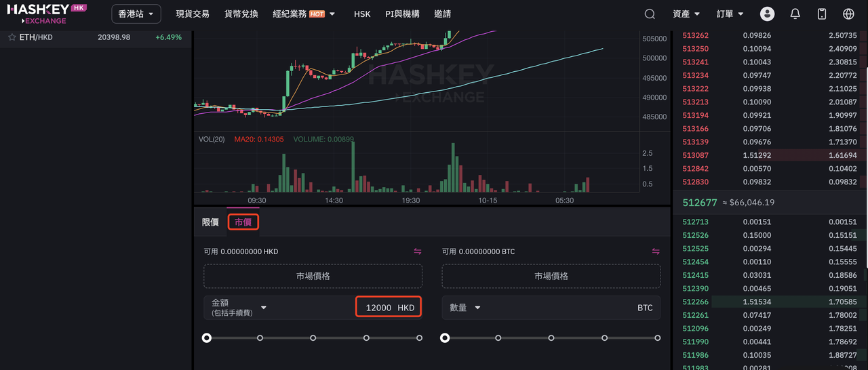Open the 訂單 dropdown menu
Image resolution: width=868 pixels, height=370 pixels.
730,14
